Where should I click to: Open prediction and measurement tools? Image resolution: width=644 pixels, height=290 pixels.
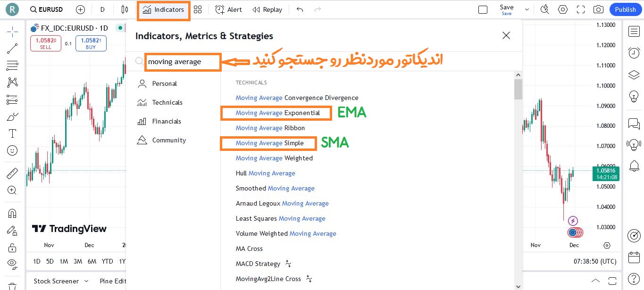pos(12,99)
